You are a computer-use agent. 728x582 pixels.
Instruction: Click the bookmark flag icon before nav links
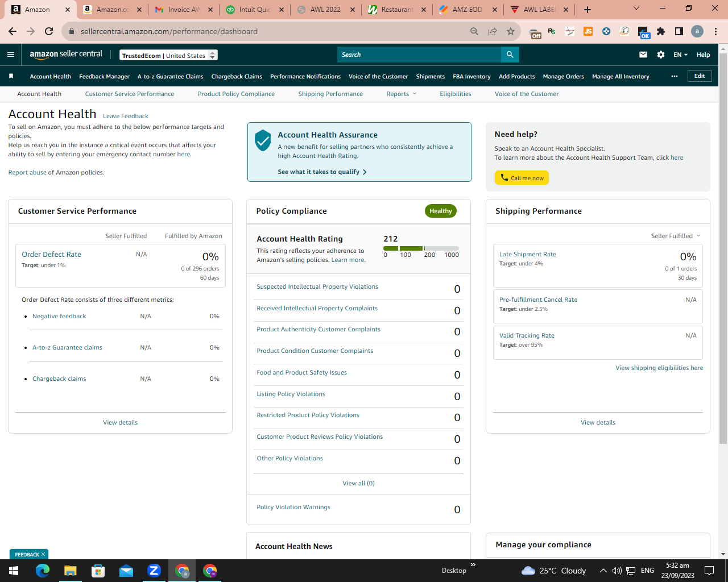click(11, 76)
